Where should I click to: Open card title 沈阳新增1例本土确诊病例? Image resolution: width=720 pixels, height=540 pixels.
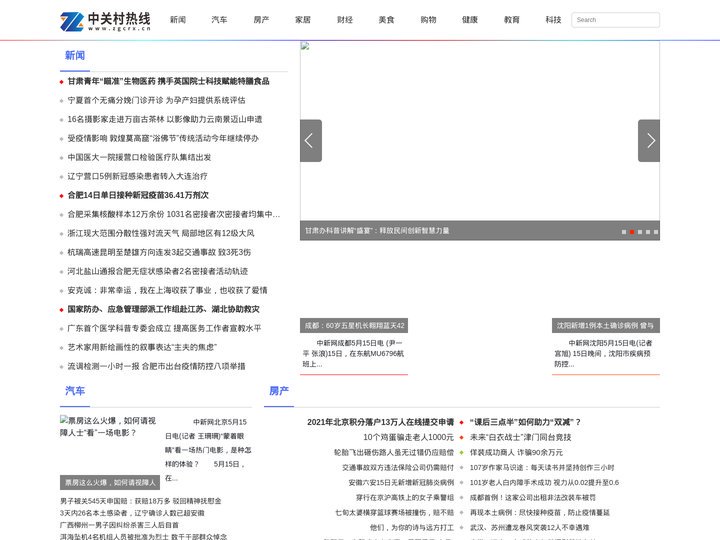point(606,326)
